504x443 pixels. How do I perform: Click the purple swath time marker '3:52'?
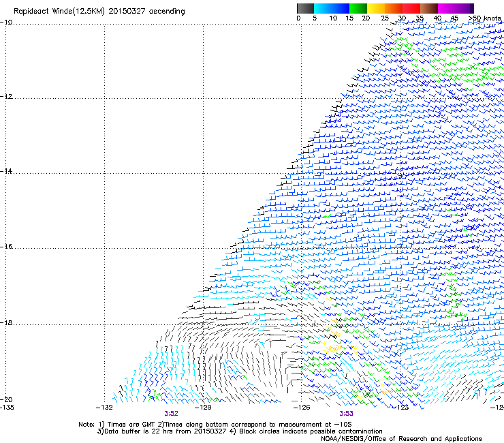[x=171, y=414]
